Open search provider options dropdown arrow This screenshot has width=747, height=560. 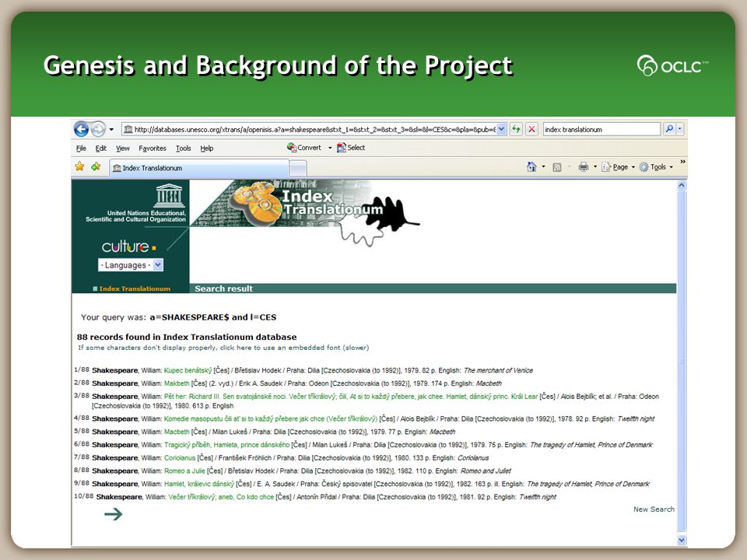tap(680, 129)
